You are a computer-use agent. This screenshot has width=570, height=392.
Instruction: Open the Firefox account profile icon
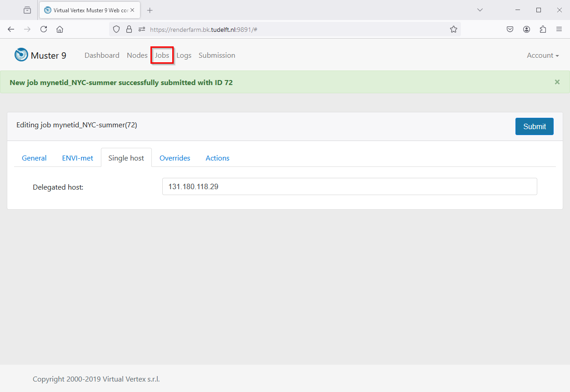pos(526,29)
